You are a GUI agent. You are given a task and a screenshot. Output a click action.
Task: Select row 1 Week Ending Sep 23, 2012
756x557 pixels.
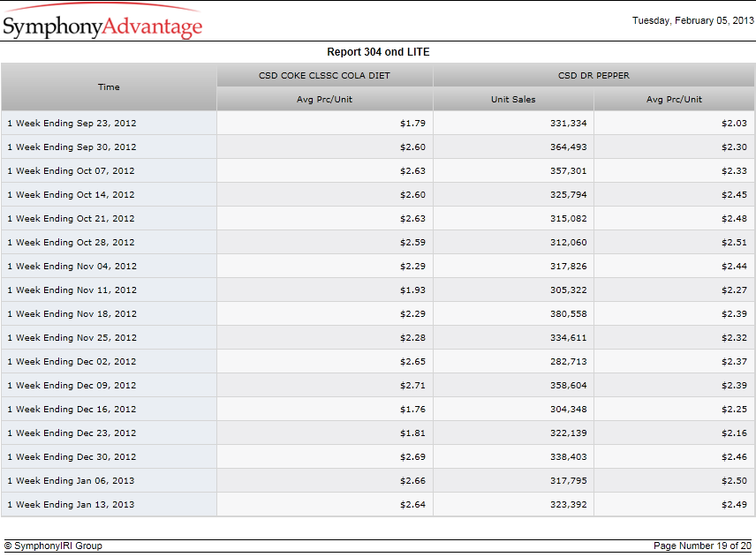click(x=378, y=124)
